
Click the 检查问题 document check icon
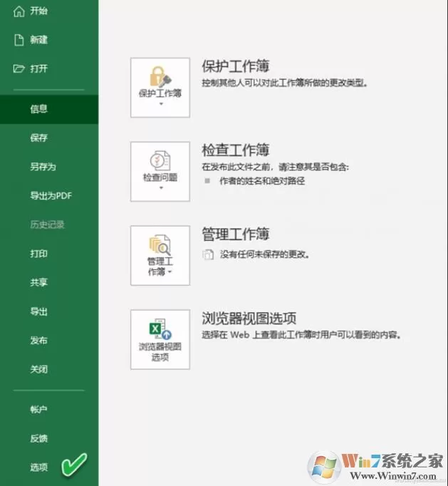pos(160,160)
